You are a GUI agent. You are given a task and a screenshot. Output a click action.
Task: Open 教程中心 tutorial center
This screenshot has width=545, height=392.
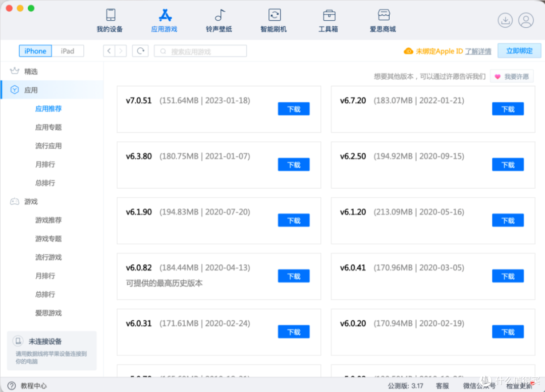coord(33,386)
